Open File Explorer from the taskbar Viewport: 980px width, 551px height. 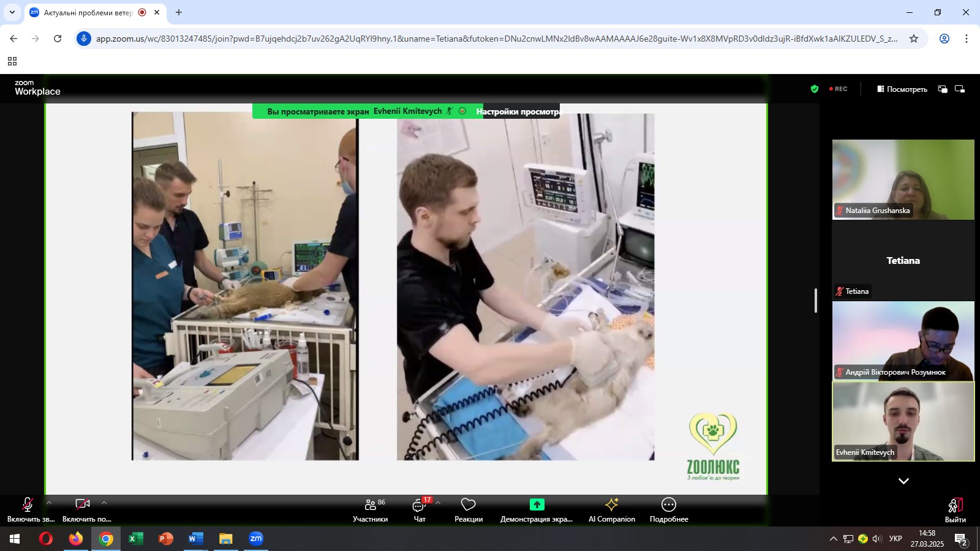226,539
